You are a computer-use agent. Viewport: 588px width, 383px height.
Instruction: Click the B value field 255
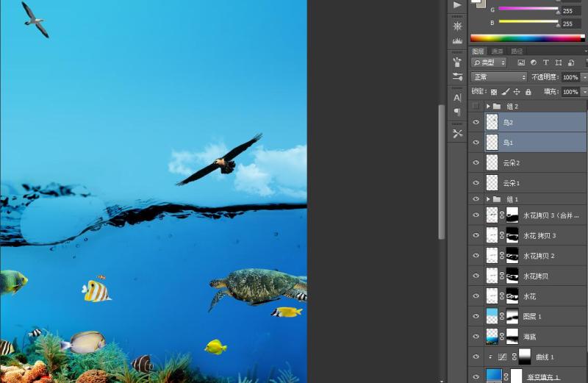pos(571,24)
